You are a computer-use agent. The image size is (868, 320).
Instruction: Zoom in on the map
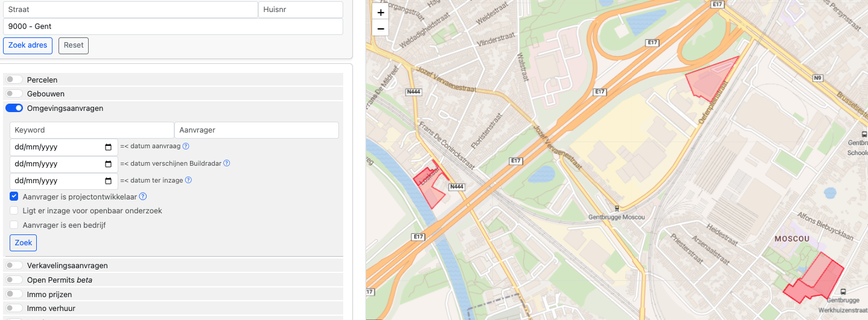[x=381, y=12]
